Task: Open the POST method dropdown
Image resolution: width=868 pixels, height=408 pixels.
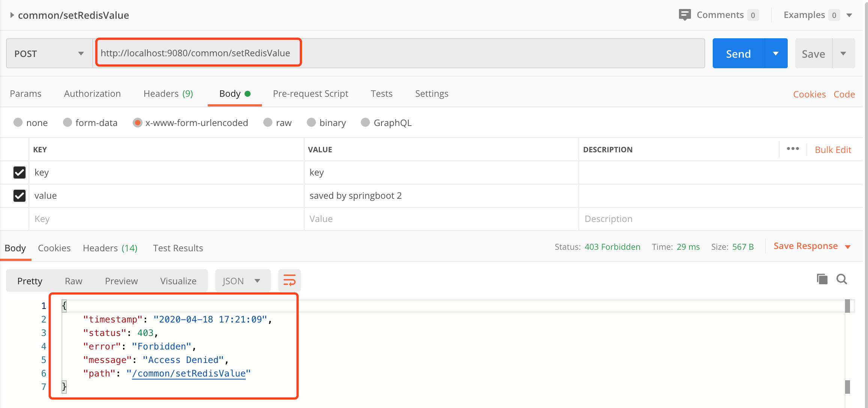Action: tap(49, 54)
